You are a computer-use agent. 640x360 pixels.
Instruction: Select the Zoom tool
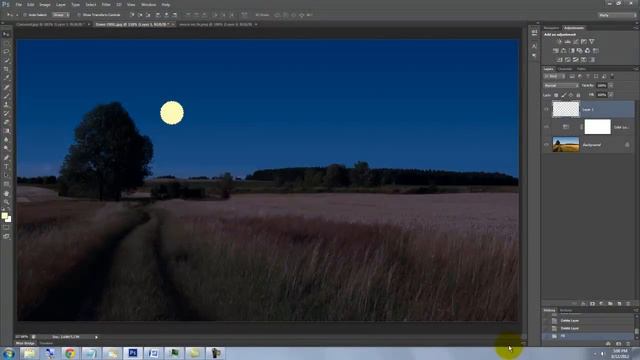coord(6,201)
